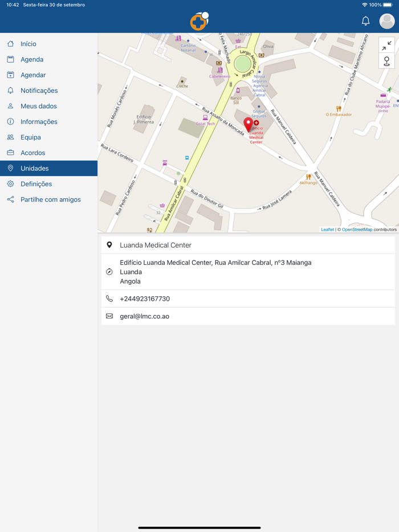Tap the Banco Sol label on map
Screen dimensions: 399x532
coord(236,100)
